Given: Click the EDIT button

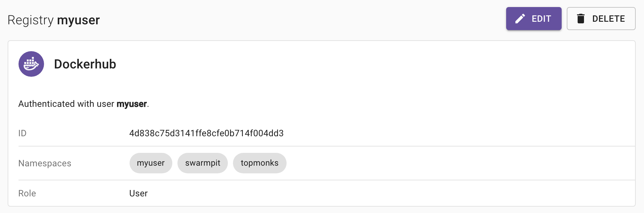Looking at the screenshot, I should [x=534, y=19].
